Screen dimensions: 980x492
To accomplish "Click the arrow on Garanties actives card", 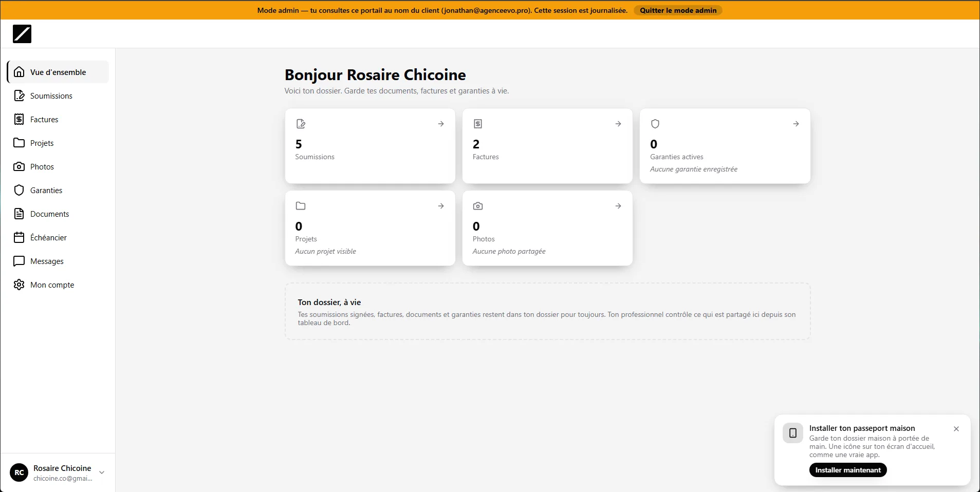I will (796, 124).
